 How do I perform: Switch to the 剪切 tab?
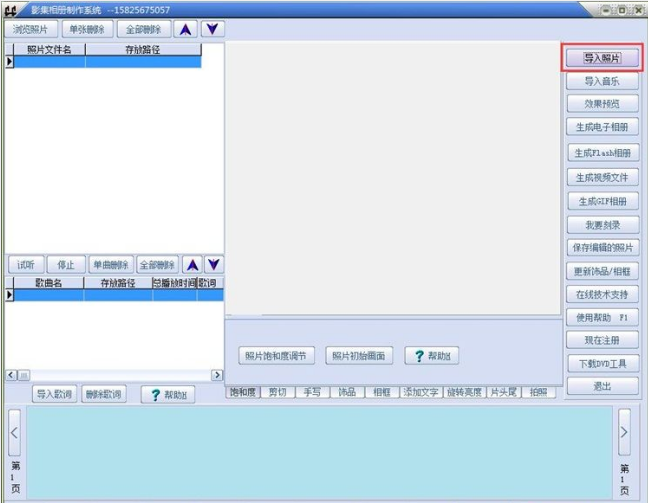277,392
